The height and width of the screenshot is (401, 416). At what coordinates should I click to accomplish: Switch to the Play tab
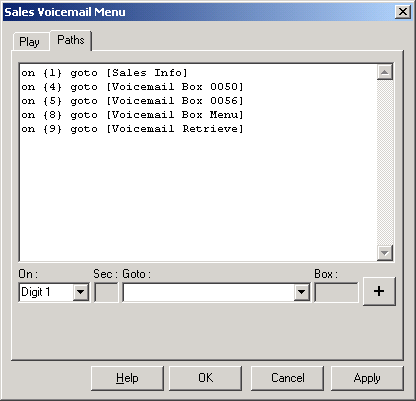point(30,42)
